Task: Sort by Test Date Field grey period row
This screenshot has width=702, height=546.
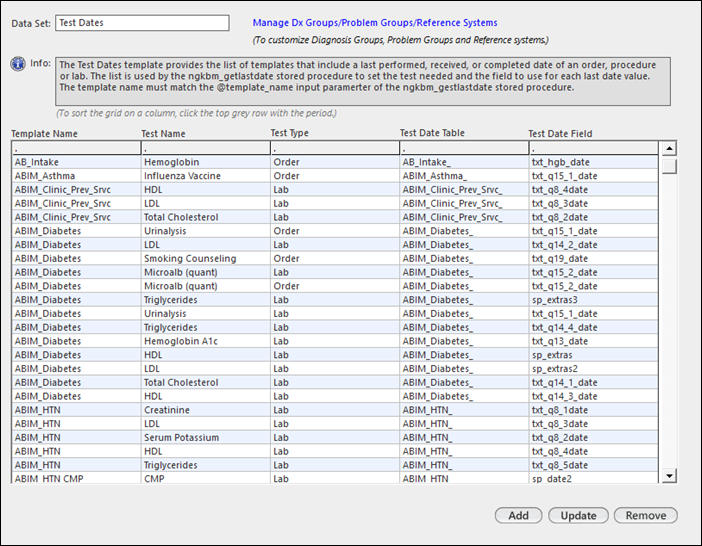Action: (x=594, y=148)
